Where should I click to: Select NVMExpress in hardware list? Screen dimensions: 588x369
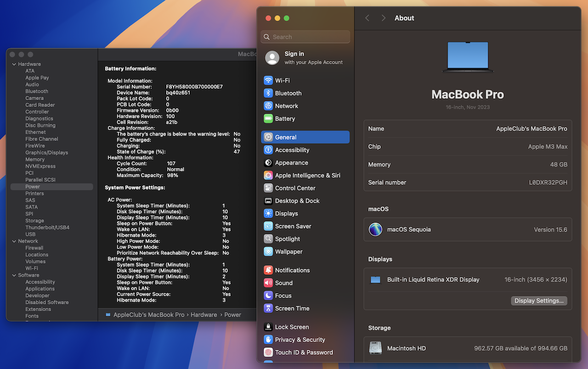(40, 166)
